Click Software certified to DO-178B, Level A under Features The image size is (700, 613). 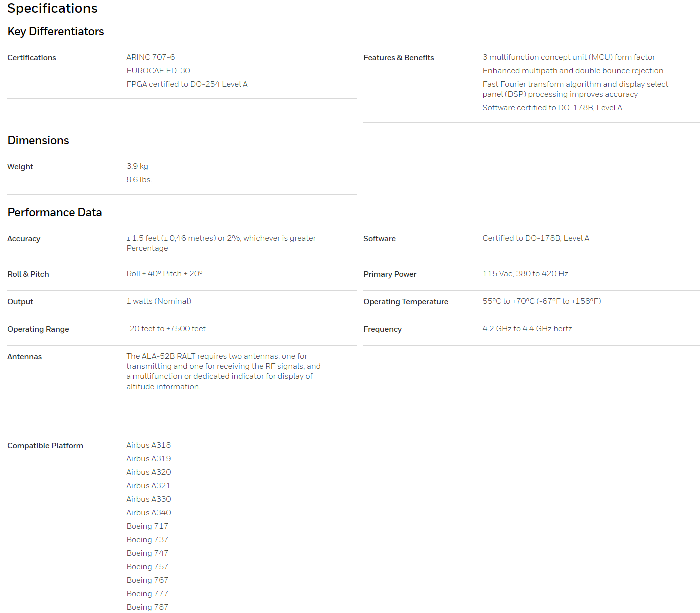click(552, 108)
